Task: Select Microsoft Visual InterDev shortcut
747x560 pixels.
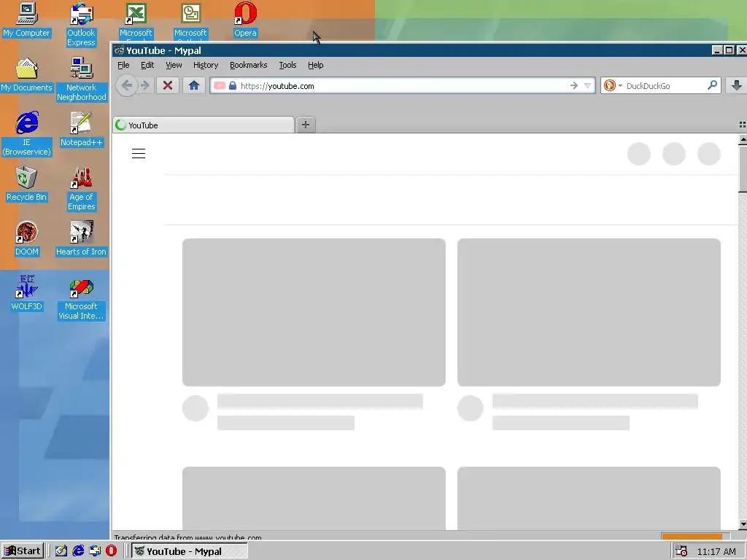Action: point(82,298)
